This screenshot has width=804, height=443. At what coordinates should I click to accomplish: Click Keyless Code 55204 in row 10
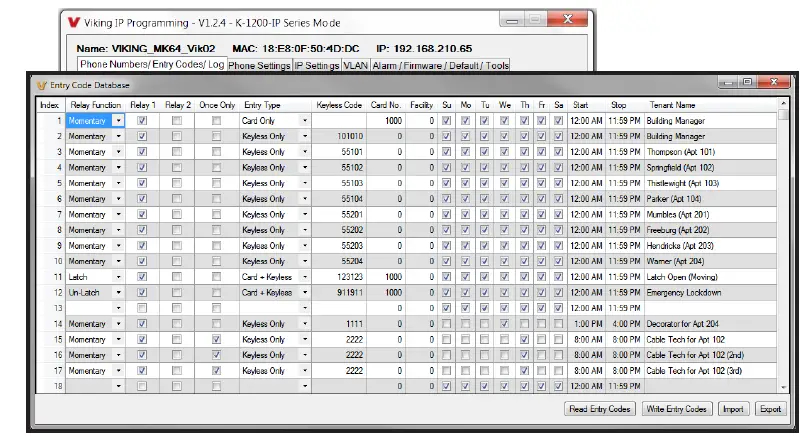pos(339,261)
